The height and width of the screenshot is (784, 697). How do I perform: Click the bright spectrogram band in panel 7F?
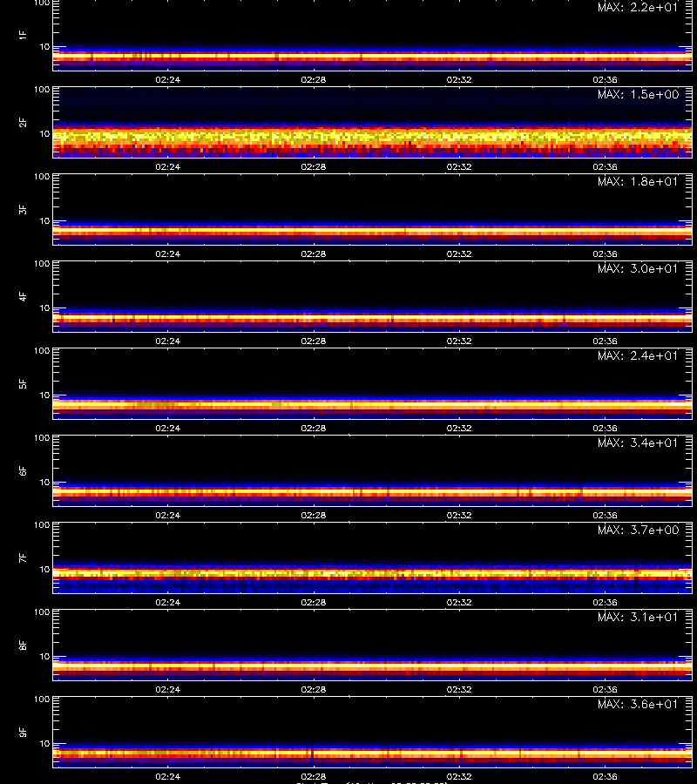pos(373,574)
